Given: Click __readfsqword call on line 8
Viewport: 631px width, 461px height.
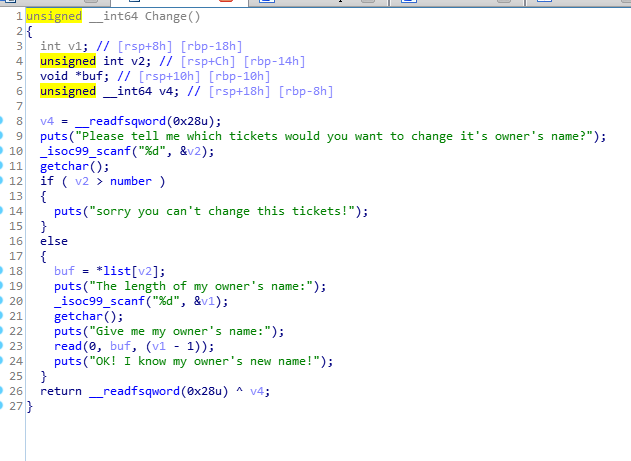Looking at the screenshot, I should [120, 121].
